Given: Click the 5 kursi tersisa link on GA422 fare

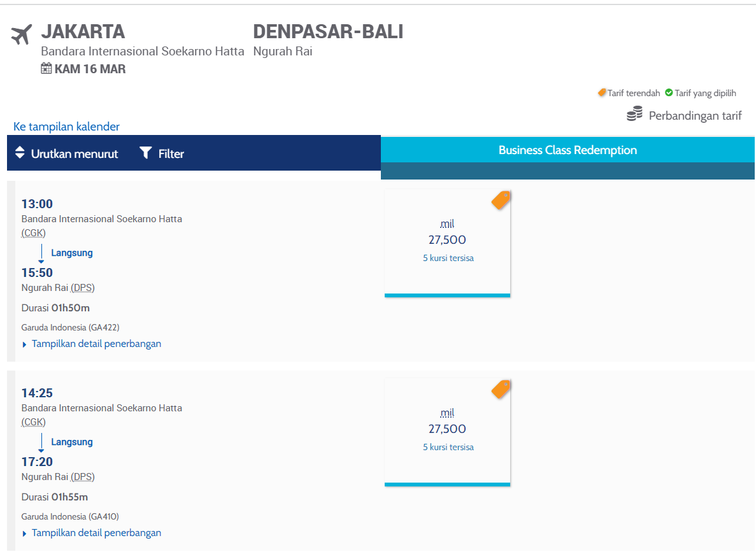Looking at the screenshot, I should 448,258.
